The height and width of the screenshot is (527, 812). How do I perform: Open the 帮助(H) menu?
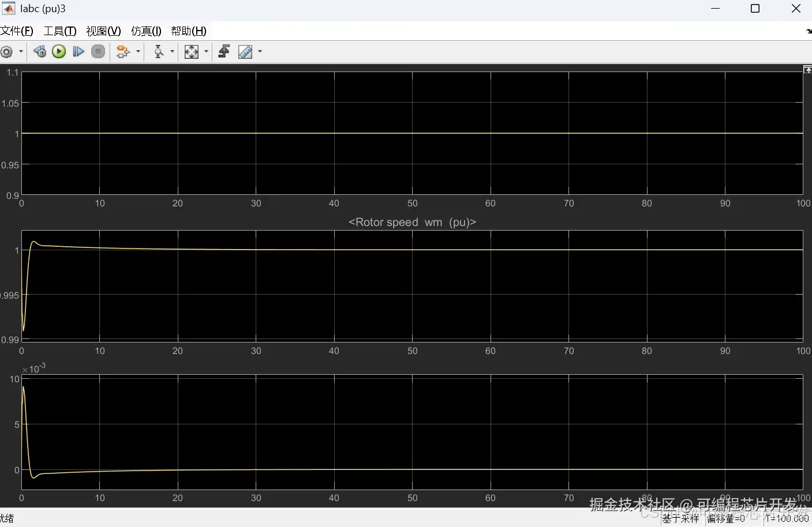[189, 31]
